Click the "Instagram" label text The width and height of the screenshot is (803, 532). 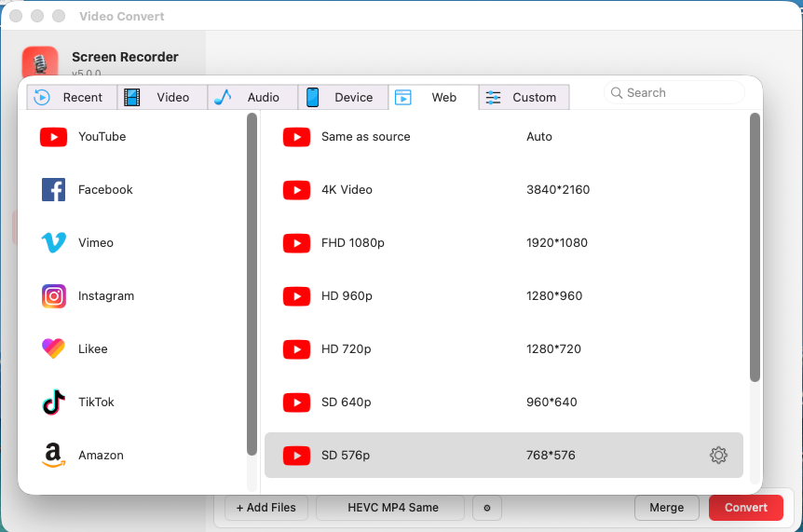(106, 296)
